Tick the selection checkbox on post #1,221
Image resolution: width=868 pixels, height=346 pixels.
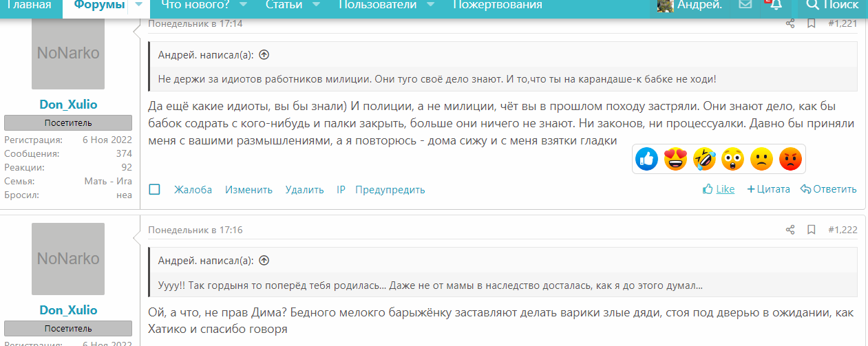click(x=155, y=189)
